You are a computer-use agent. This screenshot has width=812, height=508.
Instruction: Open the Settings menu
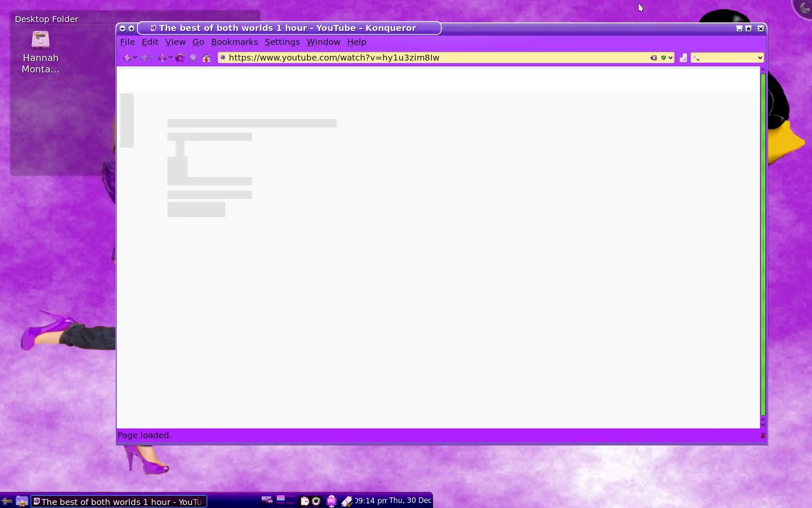click(x=282, y=42)
